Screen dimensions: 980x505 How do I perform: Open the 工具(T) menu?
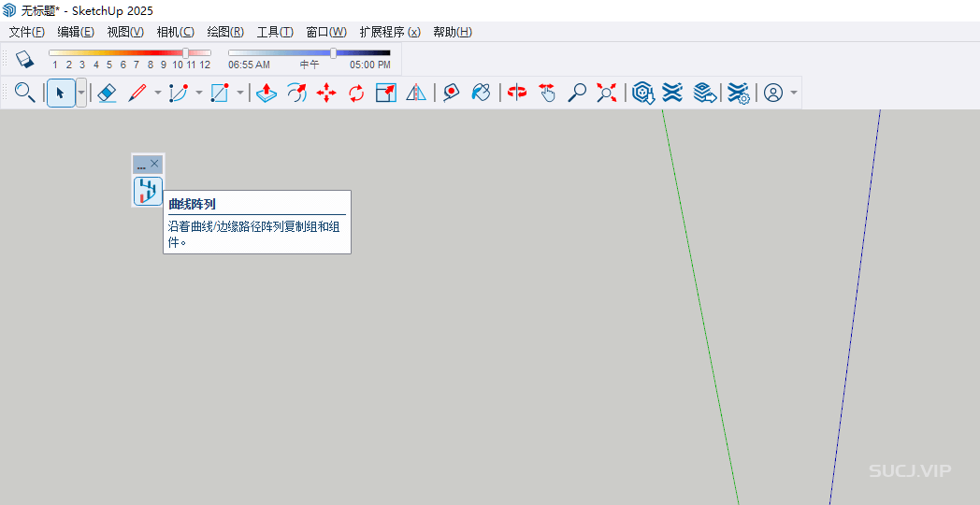coord(275,32)
